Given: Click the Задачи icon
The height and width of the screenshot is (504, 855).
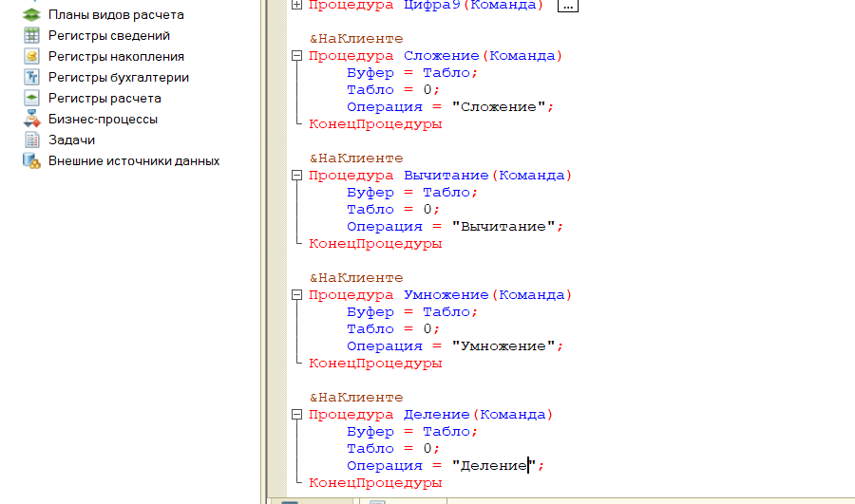Looking at the screenshot, I should [31, 140].
